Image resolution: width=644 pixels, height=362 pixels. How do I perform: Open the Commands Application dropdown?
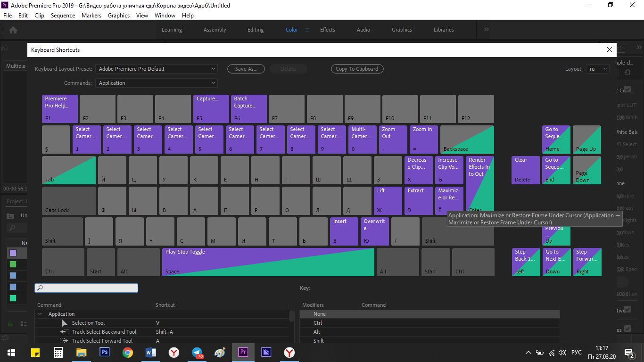(x=156, y=83)
